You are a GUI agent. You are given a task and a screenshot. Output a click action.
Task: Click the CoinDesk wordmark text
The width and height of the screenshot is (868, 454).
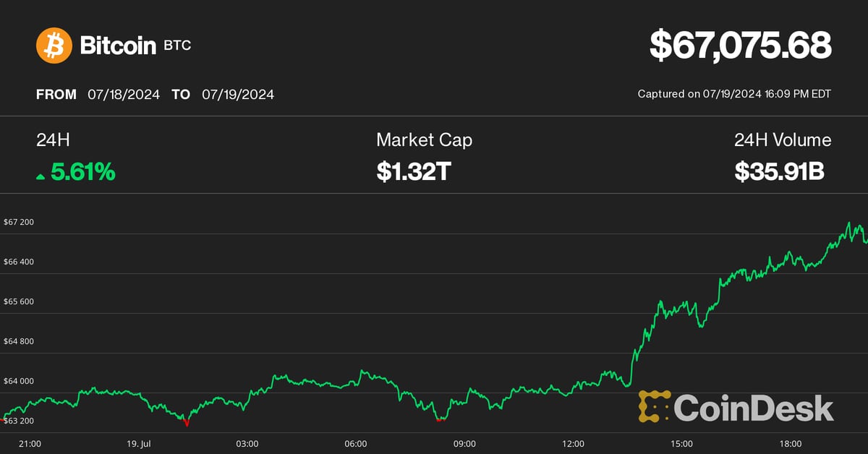click(754, 408)
